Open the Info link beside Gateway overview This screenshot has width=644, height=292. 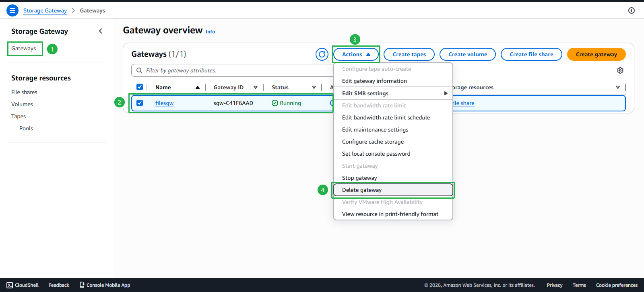(x=210, y=32)
